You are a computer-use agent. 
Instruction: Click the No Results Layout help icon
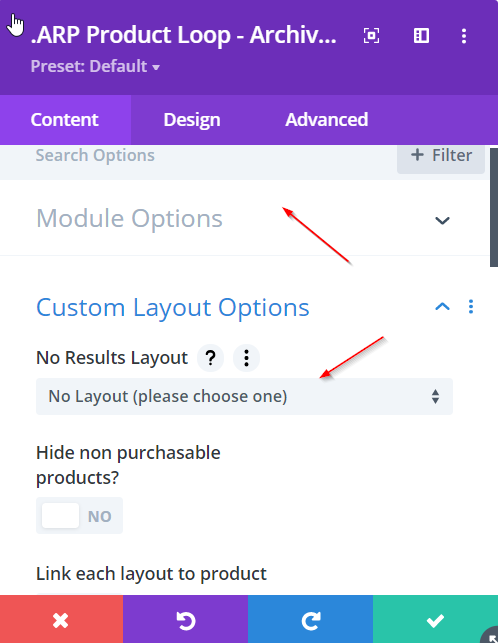point(210,358)
